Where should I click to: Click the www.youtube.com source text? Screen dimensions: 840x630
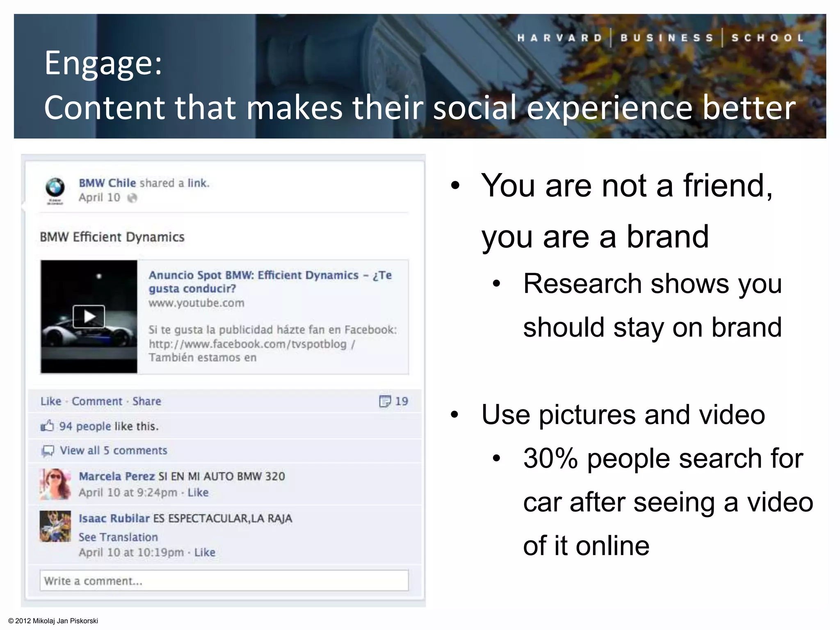(196, 303)
